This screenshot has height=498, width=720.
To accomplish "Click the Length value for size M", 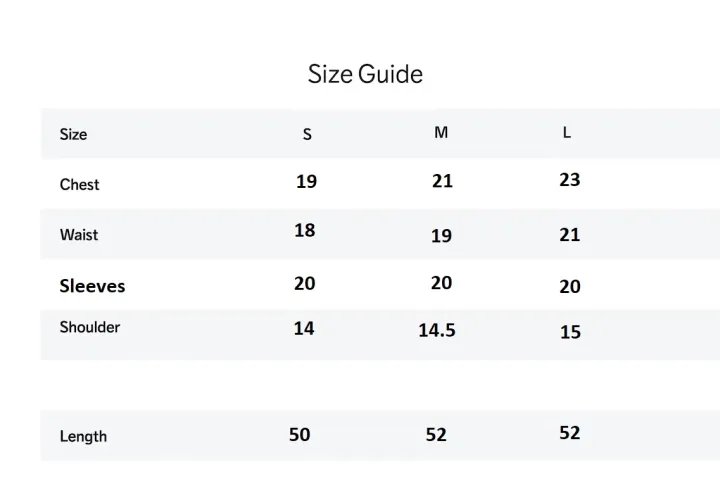I will 436,435.
